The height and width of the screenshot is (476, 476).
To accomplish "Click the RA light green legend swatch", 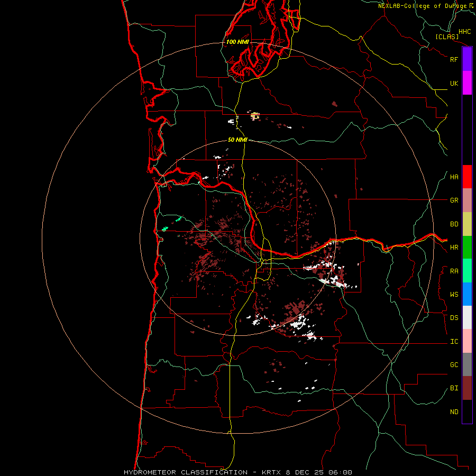I will 467,271.
